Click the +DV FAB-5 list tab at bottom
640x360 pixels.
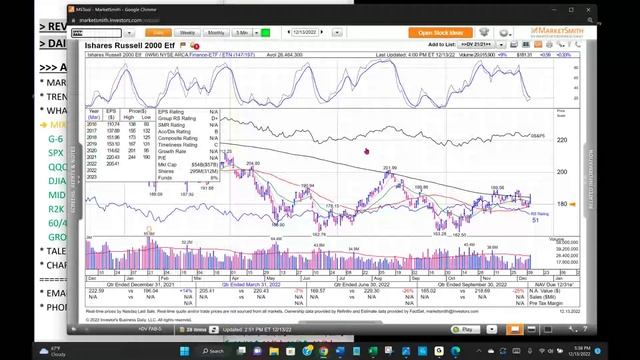(150, 329)
